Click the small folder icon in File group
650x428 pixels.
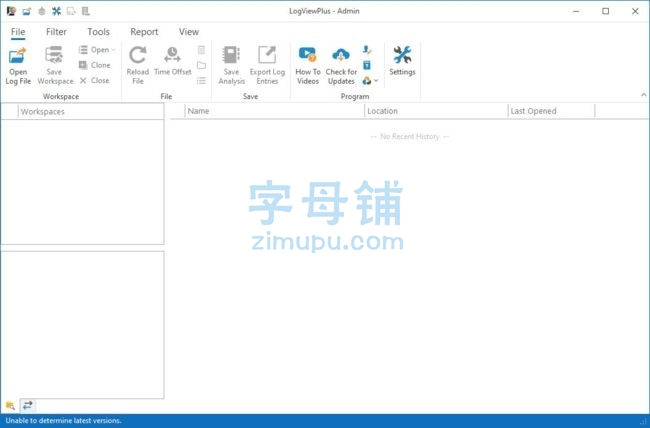click(201, 66)
